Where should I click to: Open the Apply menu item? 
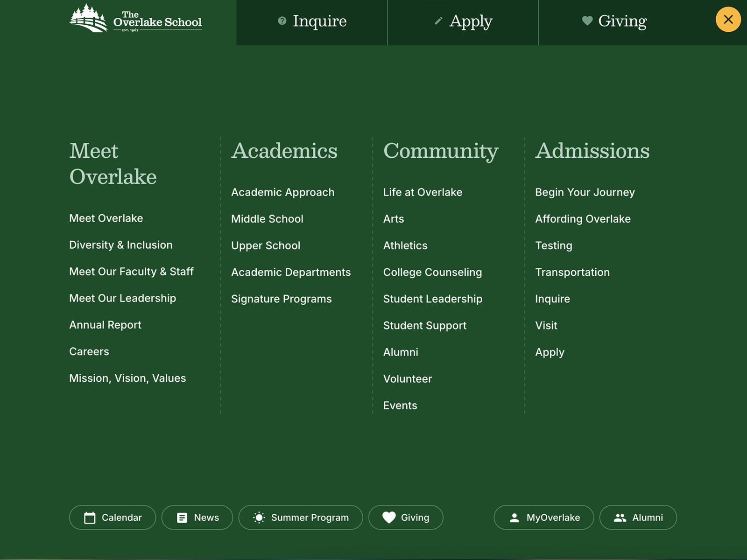coord(471,21)
